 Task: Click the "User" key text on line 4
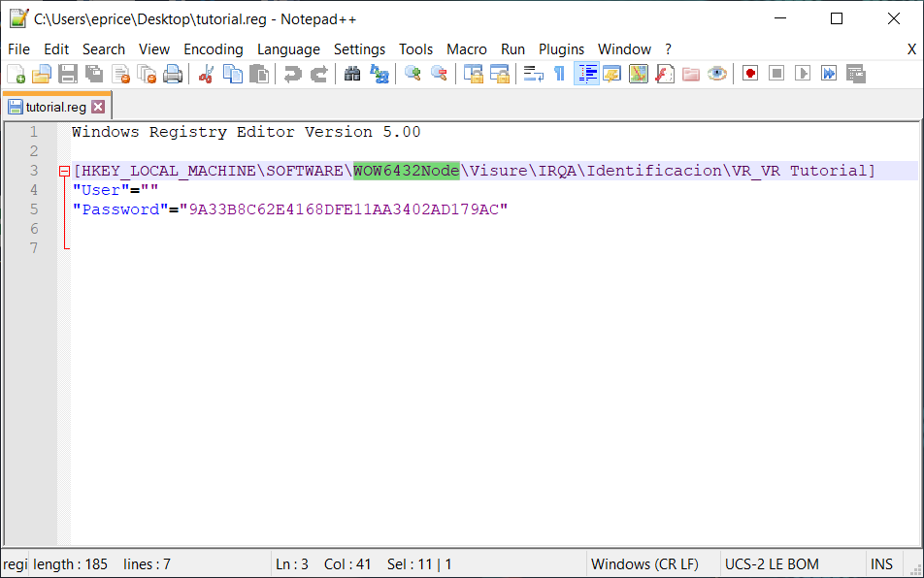[x=101, y=190]
